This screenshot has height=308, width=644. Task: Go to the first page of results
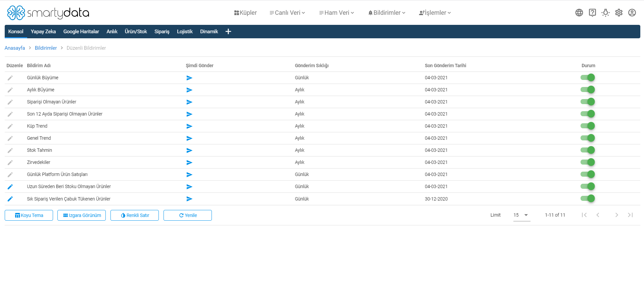click(x=584, y=215)
